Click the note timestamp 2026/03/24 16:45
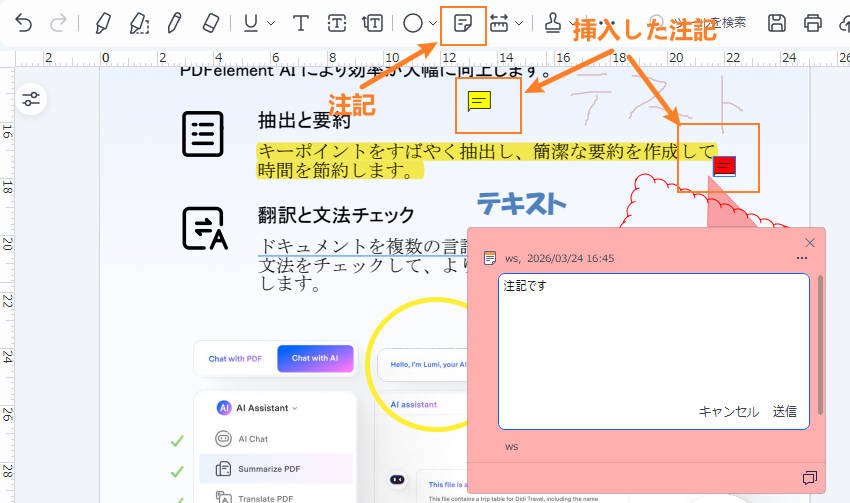Viewport: 850px width, 503px height. 571,259
